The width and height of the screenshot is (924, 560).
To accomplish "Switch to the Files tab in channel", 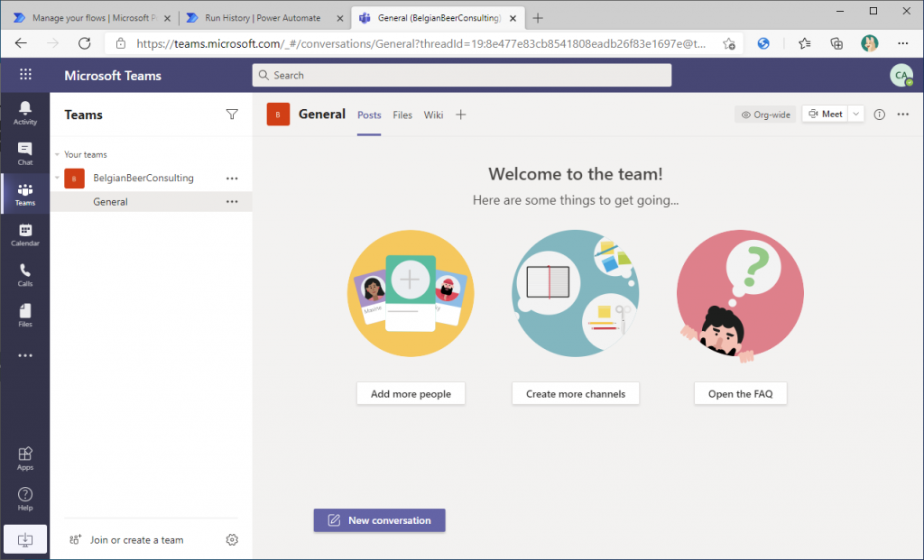I will coord(402,115).
